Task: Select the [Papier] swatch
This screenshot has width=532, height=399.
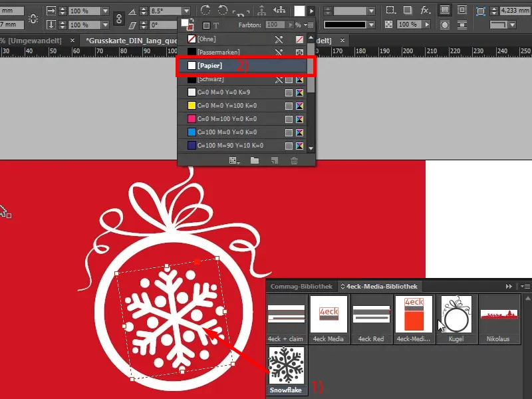Action: coord(242,65)
